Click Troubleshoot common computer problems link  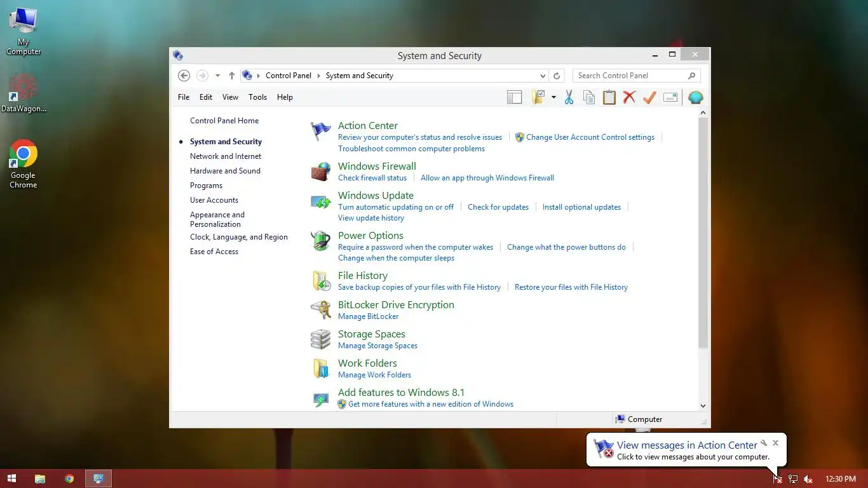(411, 149)
